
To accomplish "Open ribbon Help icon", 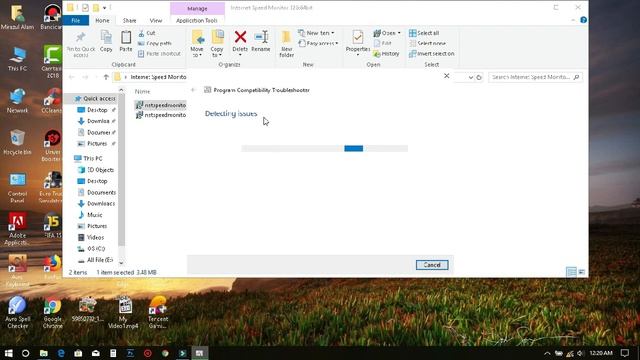I will (584, 20).
